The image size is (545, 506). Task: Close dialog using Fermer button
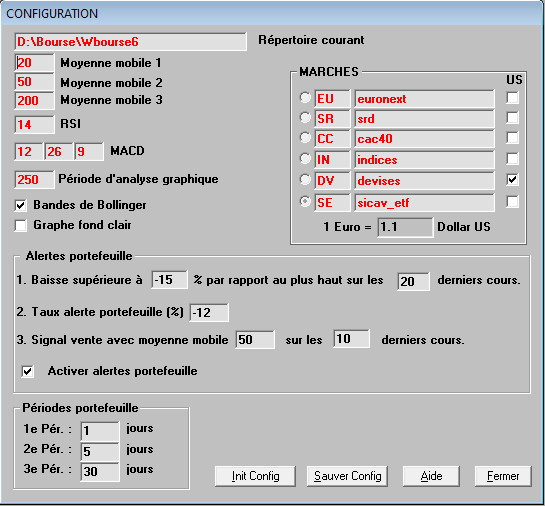(x=503, y=476)
